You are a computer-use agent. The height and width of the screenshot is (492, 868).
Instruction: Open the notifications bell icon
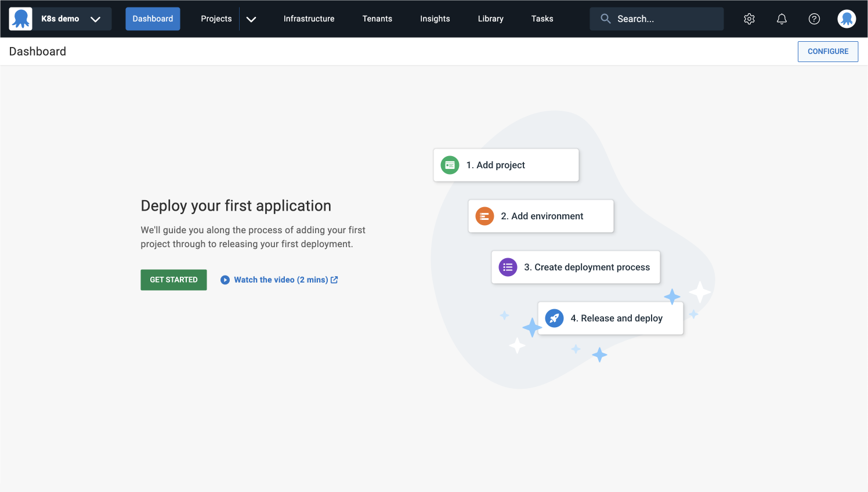(x=782, y=19)
